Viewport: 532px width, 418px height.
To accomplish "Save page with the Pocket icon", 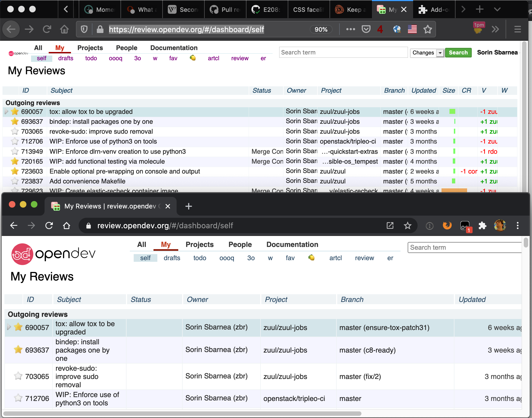I will pyautogui.click(x=366, y=29).
